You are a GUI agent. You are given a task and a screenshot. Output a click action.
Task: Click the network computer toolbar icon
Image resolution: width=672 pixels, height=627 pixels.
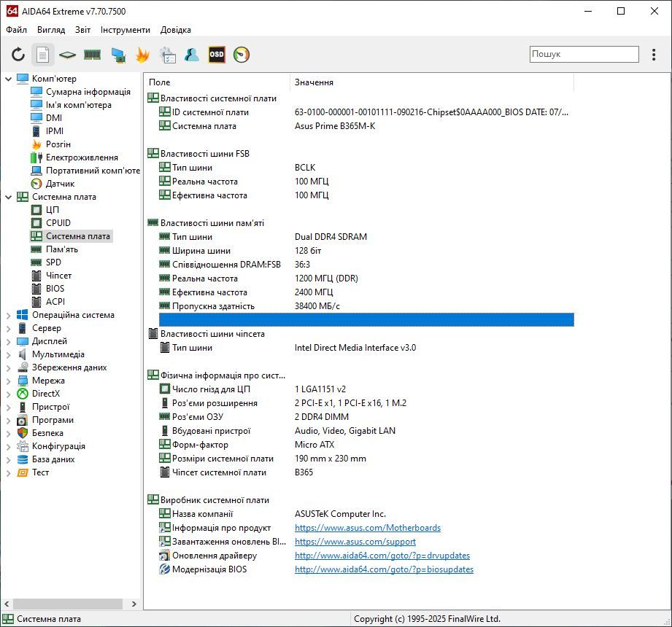pos(118,55)
